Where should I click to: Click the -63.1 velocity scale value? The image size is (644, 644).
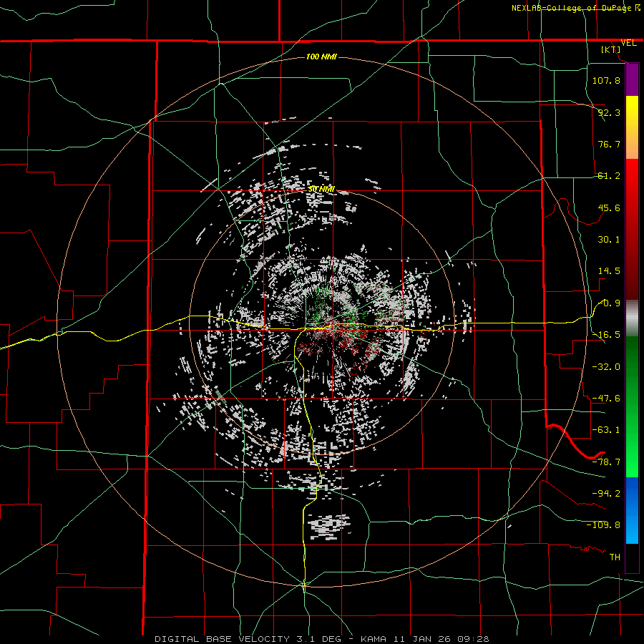[x=606, y=430]
